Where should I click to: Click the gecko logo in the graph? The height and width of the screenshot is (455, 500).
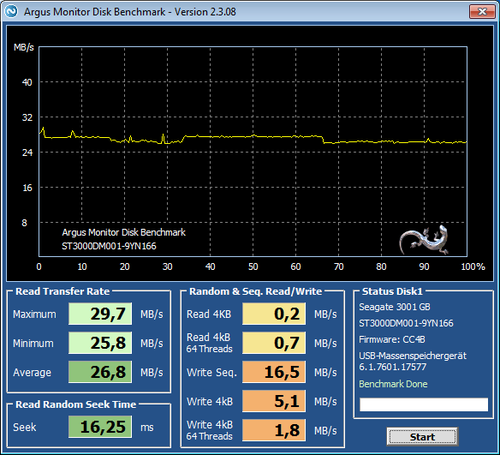pyautogui.click(x=424, y=240)
